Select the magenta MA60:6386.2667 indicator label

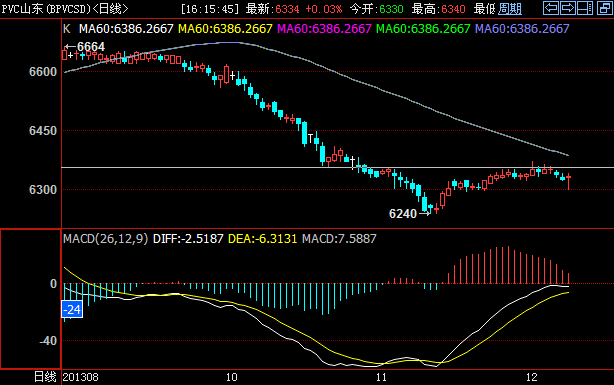324,29
